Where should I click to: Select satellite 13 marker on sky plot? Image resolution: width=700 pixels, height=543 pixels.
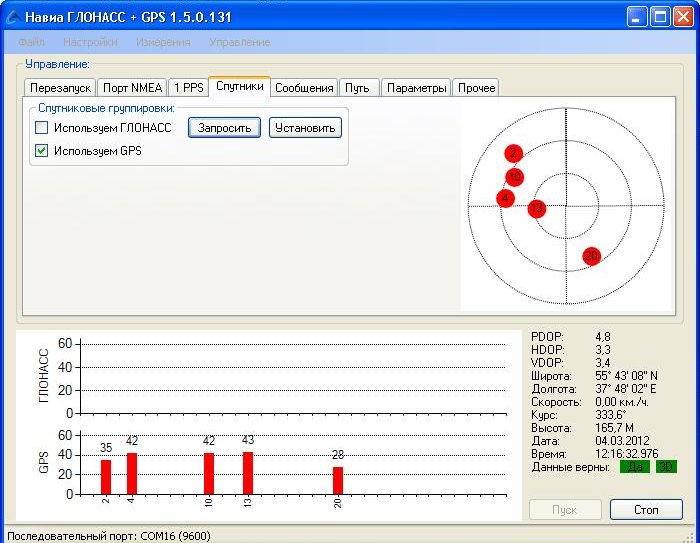537,208
